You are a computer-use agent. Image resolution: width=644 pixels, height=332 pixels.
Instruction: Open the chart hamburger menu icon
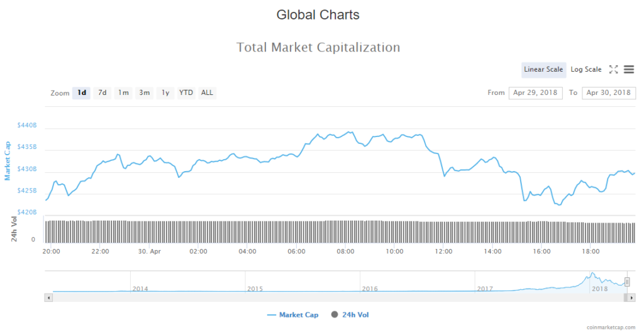[x=629, y=69]
